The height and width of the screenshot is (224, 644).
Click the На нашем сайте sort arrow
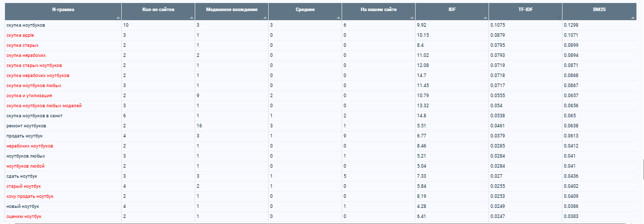pos(412,17)
